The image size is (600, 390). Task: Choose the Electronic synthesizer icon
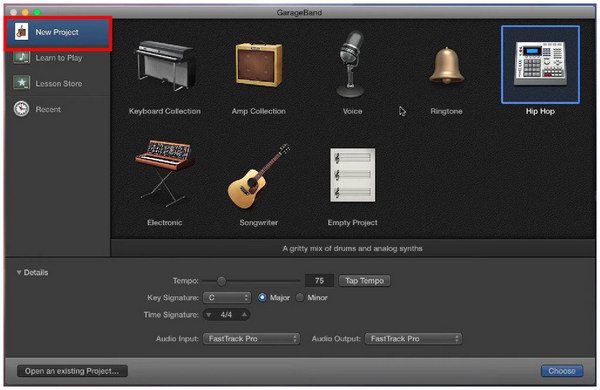(165, 174)
